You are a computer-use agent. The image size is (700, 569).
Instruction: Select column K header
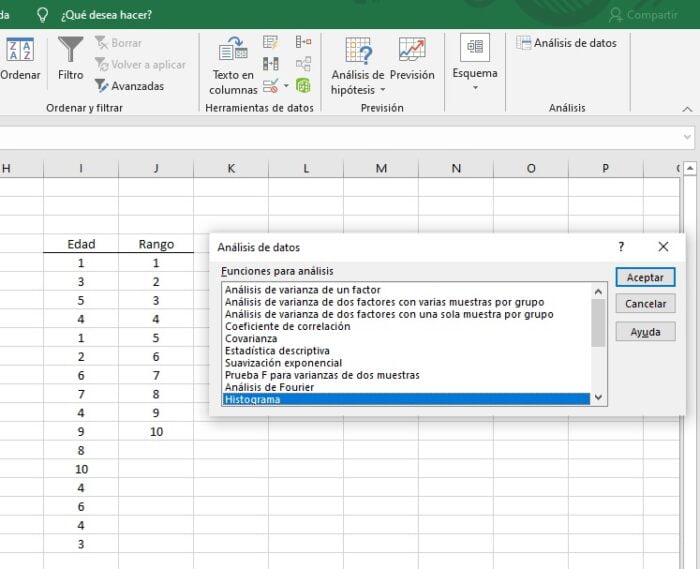tap(231, 168)
